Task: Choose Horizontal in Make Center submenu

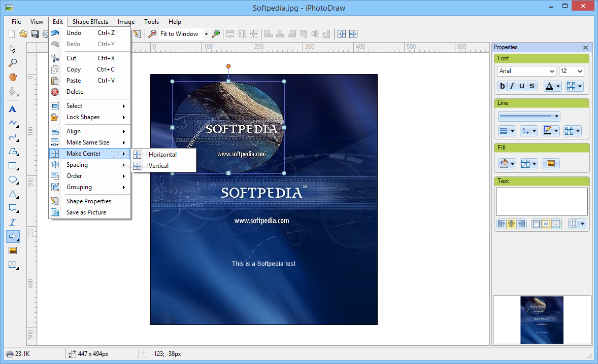Action: tap(163, 155)
